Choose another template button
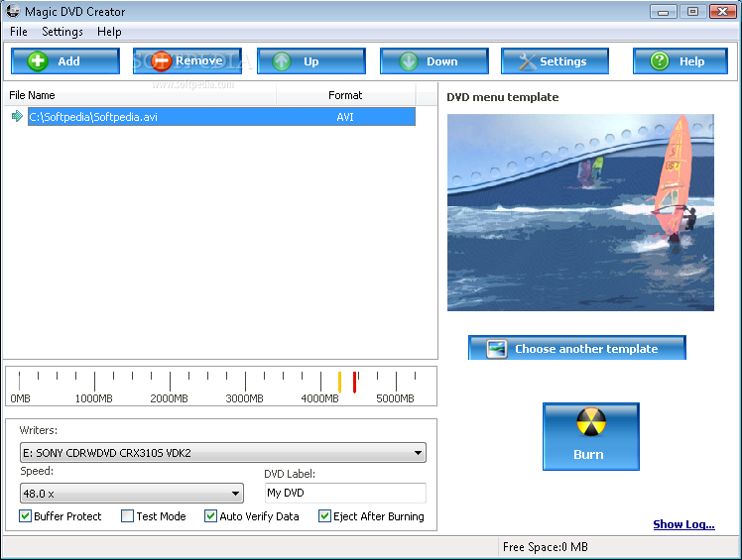Image resolution: width=742 pixels, height=560 pixels. [x=577, y=348]
